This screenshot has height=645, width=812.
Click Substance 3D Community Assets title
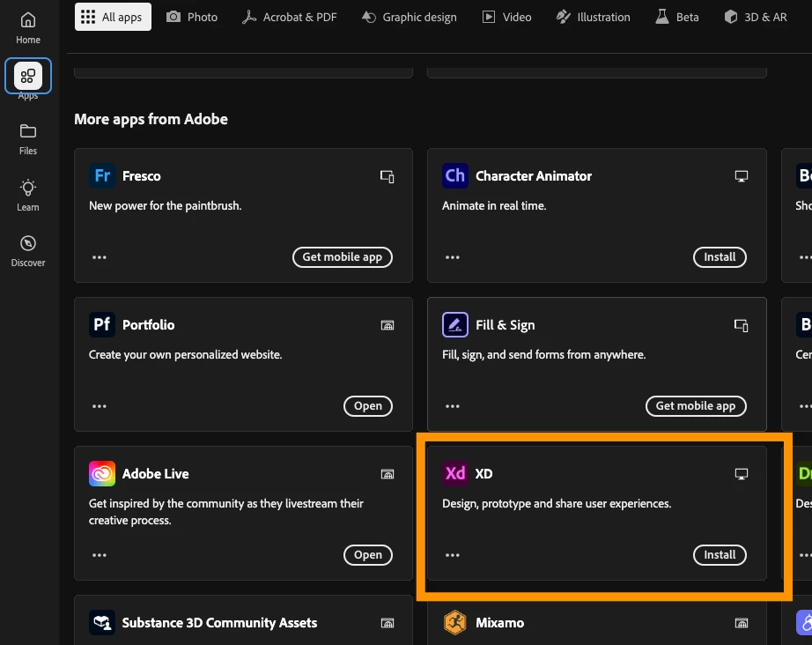(219, 622)
